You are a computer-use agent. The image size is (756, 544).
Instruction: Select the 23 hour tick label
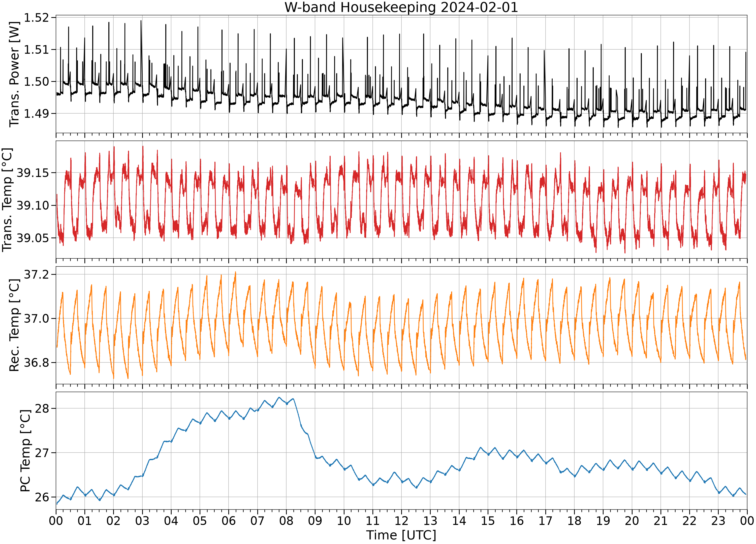tap(718, 520)
